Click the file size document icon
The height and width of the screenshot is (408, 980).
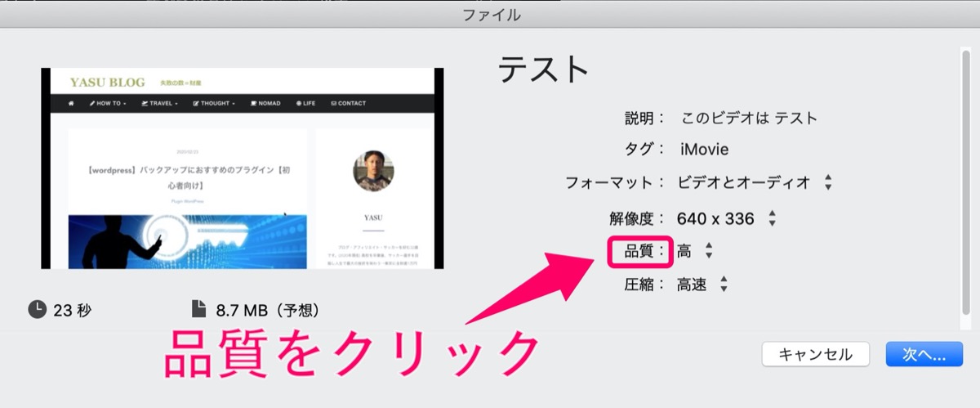tap(198, 309)
